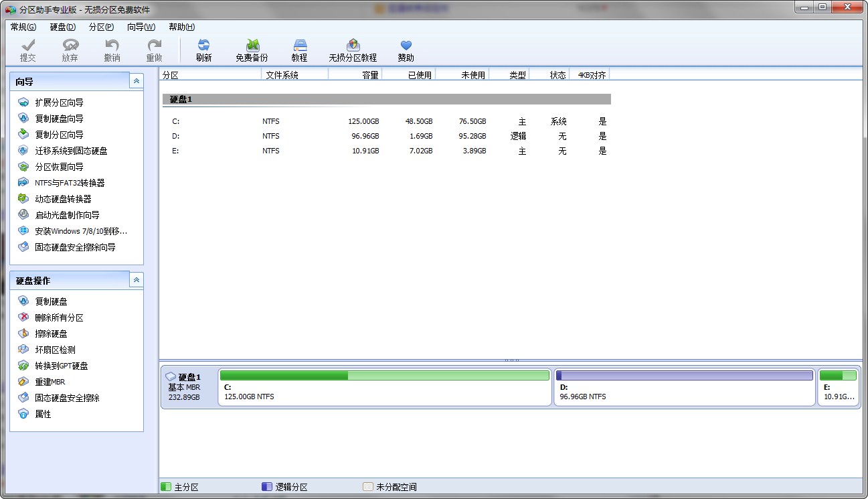Collapse the 硬盘操作 panel
The height and width of the screenshot is (499, 868).
(x=137, y=280)
